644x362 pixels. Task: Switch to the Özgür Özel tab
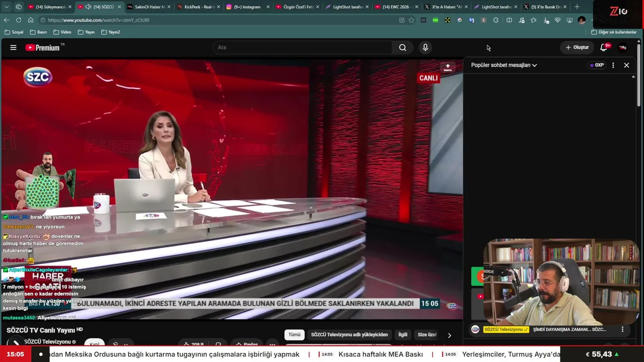pyautogui.click(x=297, y=7)
